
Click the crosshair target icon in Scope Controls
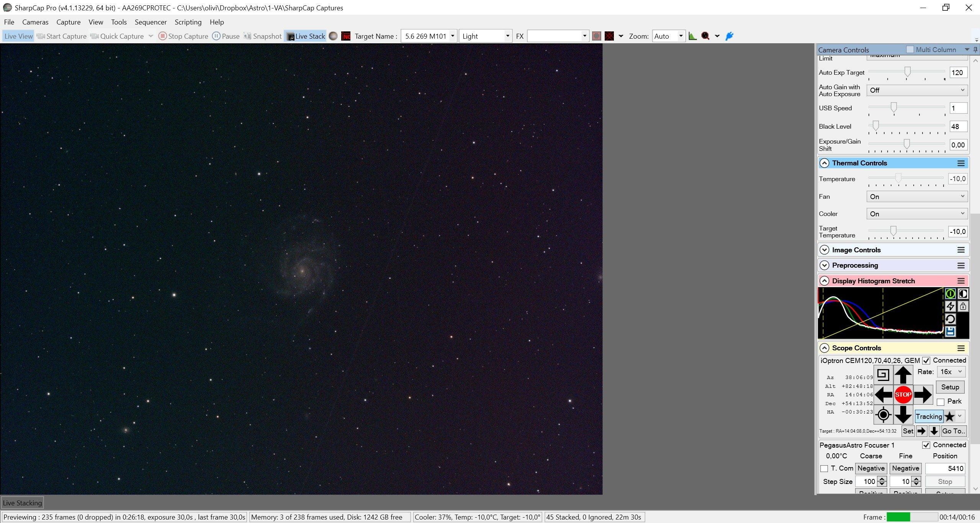883,415
